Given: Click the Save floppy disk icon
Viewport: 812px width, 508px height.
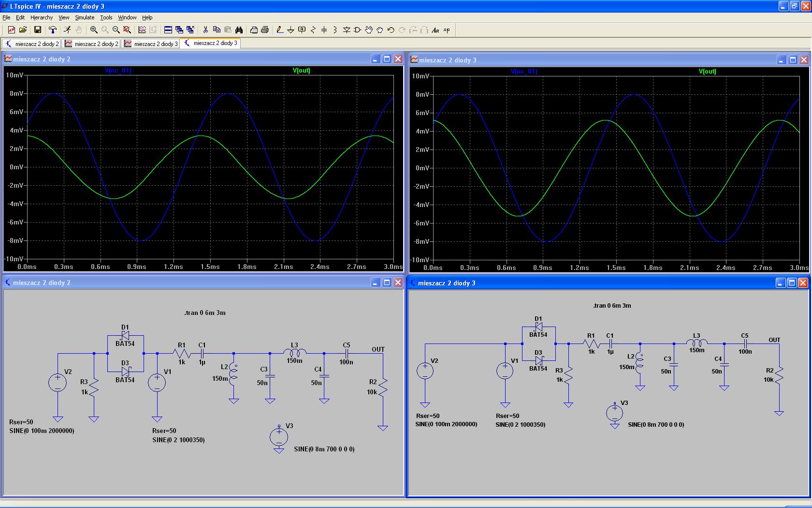Looking at the screenshot, I should click(37, 30).
